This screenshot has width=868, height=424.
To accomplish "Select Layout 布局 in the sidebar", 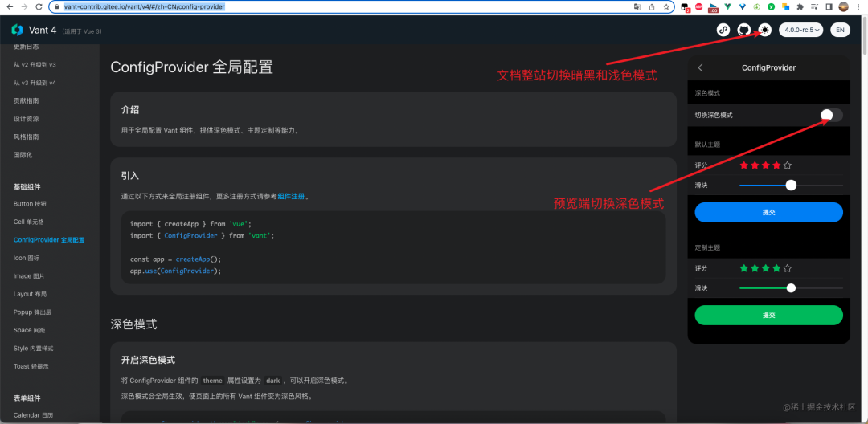I will click(x=30, y=294).
